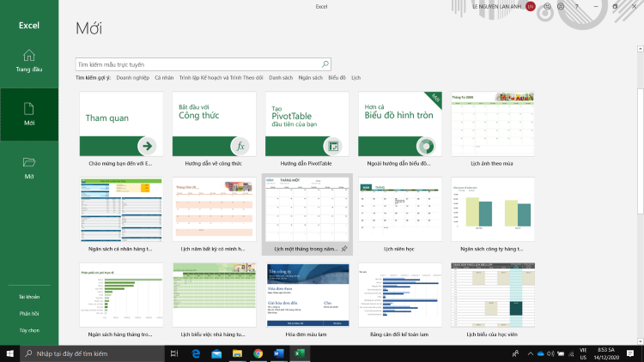Open Task View on the taskbar
This screenshot has width=644, height=362.
point(174,353)
